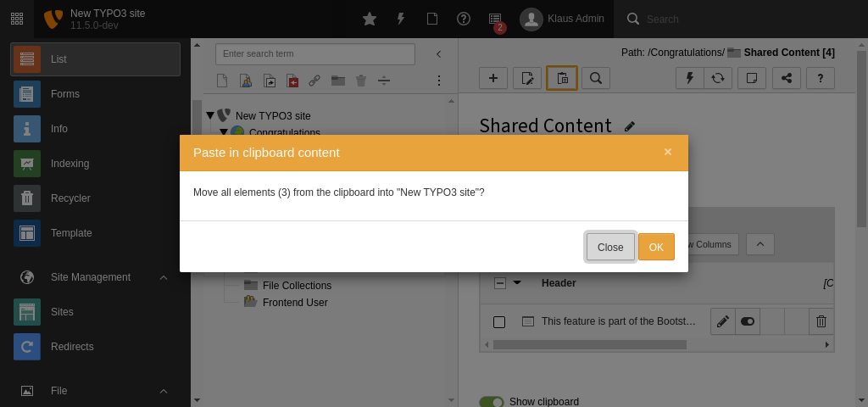This screenshot has height=407, width=868.
Task: Open the bookmarks star menu
Action: point(370,19)
